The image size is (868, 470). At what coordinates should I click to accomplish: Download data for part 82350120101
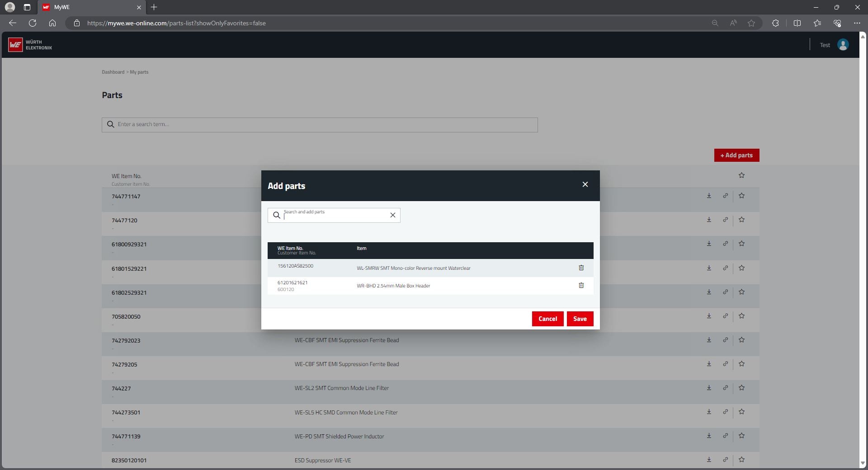709,460
